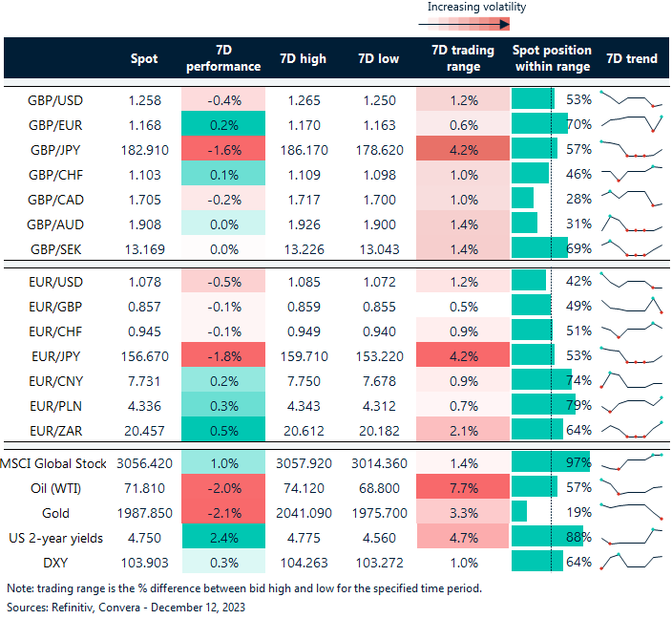Click the '7D performance' column header
The image size is (672, 619).
click(223, 58)
